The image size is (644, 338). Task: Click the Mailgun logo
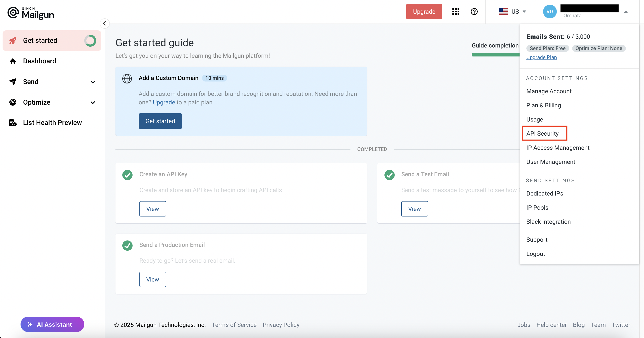pyautogui.click(x=31, y=13)
